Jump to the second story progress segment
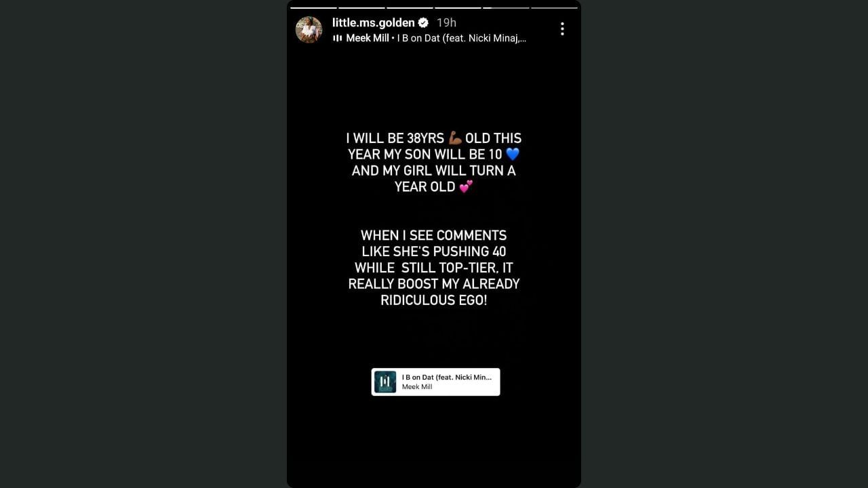 pos(361,7)
